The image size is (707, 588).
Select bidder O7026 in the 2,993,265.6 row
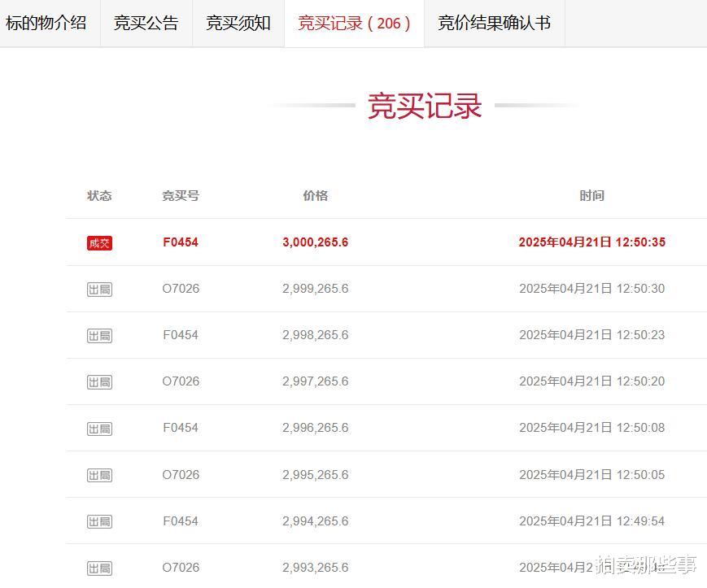coord(181,568)
